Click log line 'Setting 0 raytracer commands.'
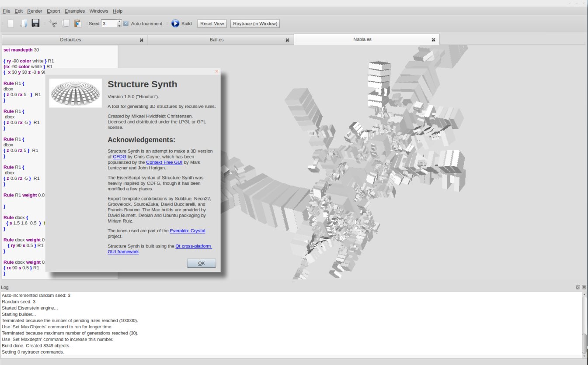588x365 pixels. pos(33,352)
